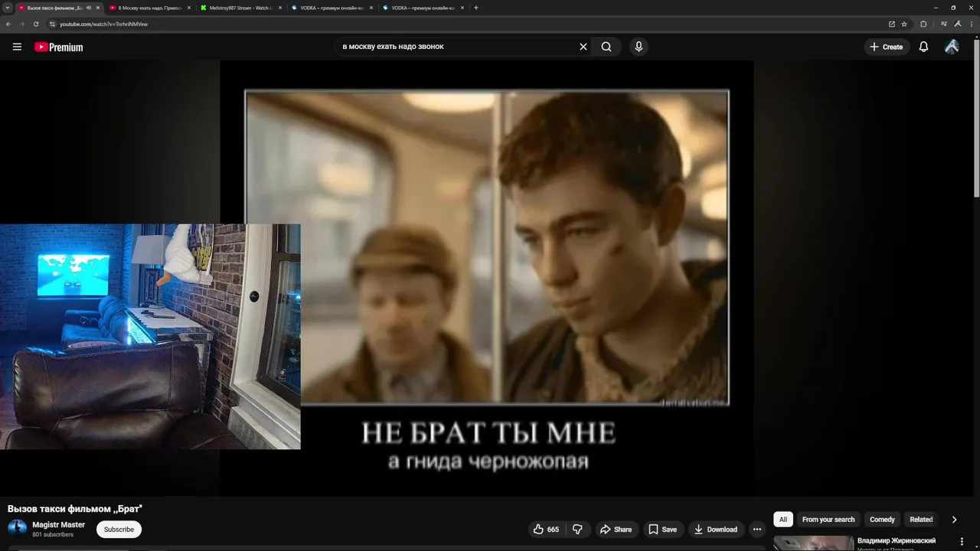Open YouTube notifications bell
The width and height of the screenshot is (980, 551).
pyautogui.click(x=923, y=47)
